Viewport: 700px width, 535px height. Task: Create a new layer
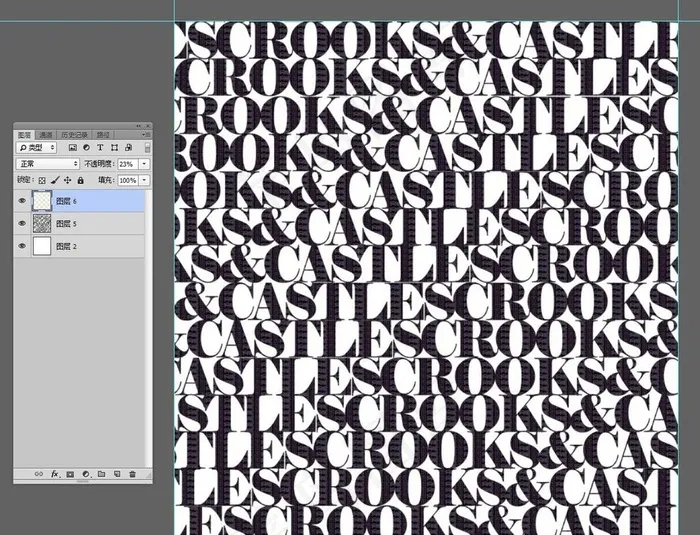point(117,474)
